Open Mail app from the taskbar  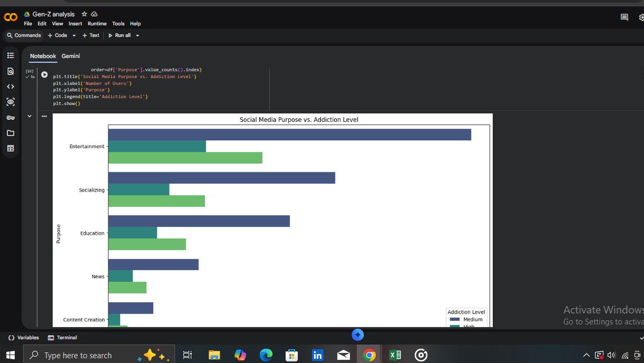coord(343,355)
